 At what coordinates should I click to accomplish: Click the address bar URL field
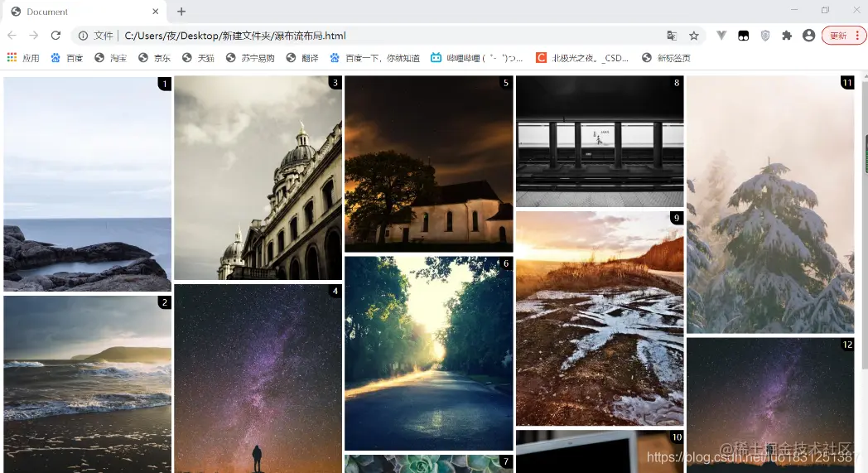coord(388,36)
